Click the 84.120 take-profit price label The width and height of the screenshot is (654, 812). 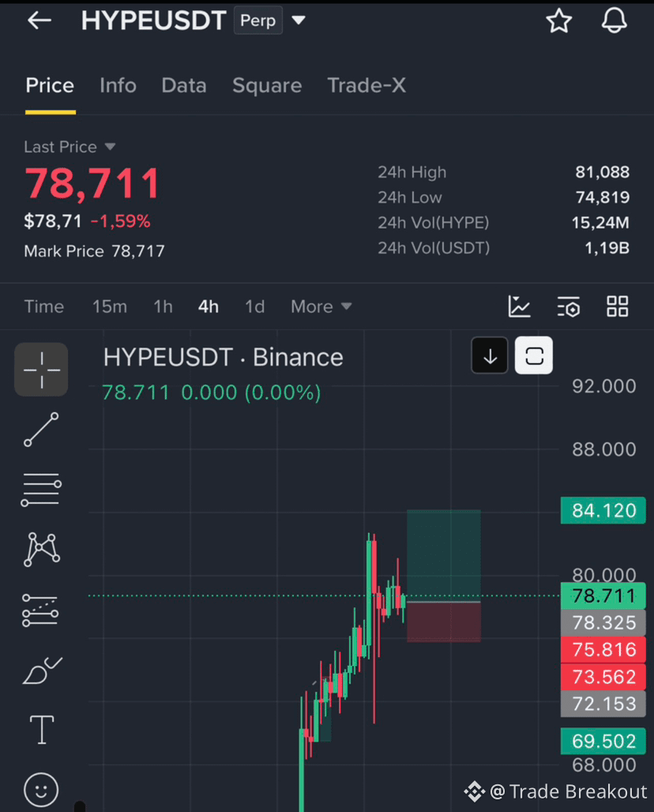tap(603, 510)
